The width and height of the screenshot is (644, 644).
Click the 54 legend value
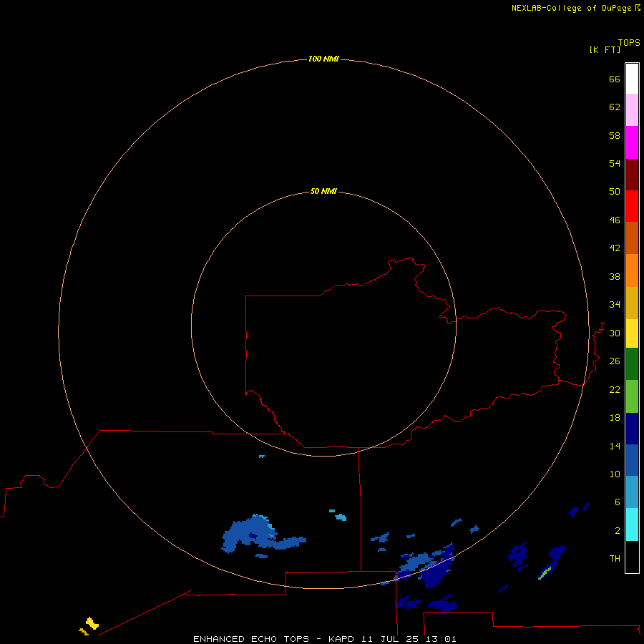point(615,163)
